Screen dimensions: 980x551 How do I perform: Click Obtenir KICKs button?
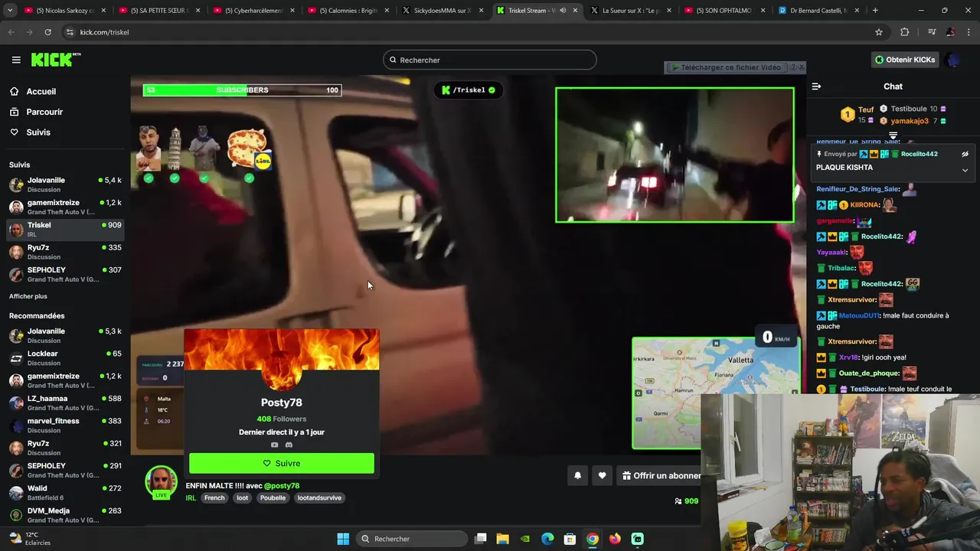[x=905, y=60]
